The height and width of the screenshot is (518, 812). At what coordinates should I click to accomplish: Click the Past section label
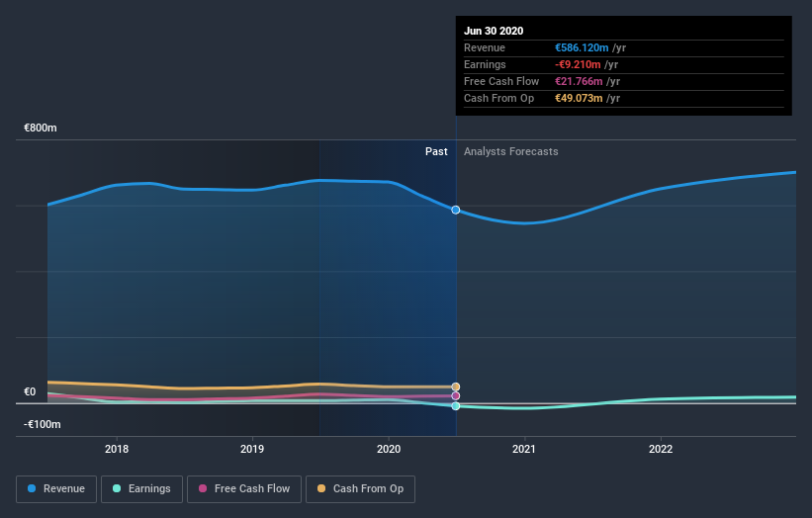pos(436,151)
